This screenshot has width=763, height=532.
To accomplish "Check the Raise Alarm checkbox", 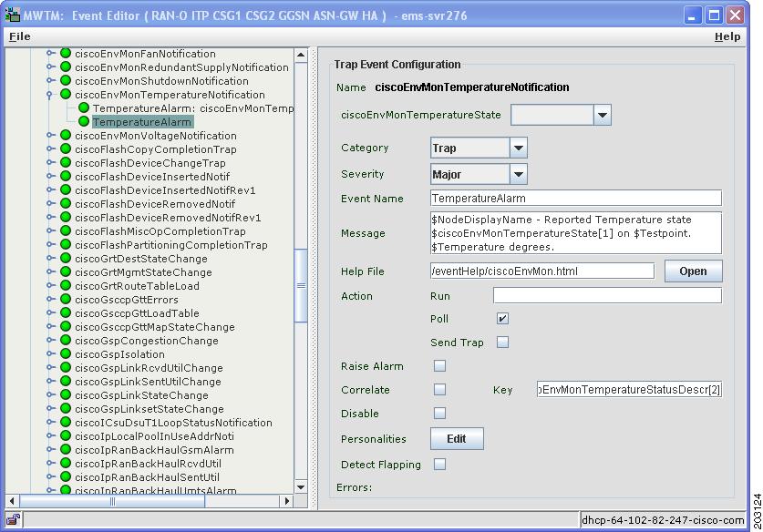I will tap(439, 365).
